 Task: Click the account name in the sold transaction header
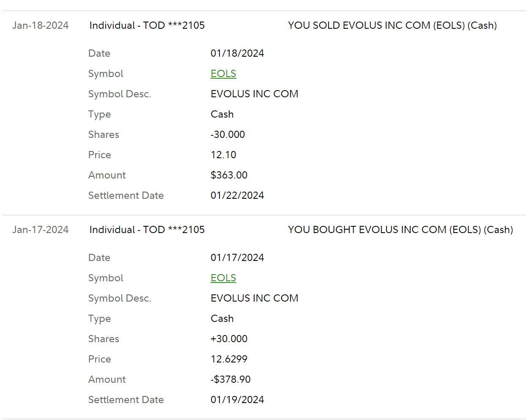147,25
